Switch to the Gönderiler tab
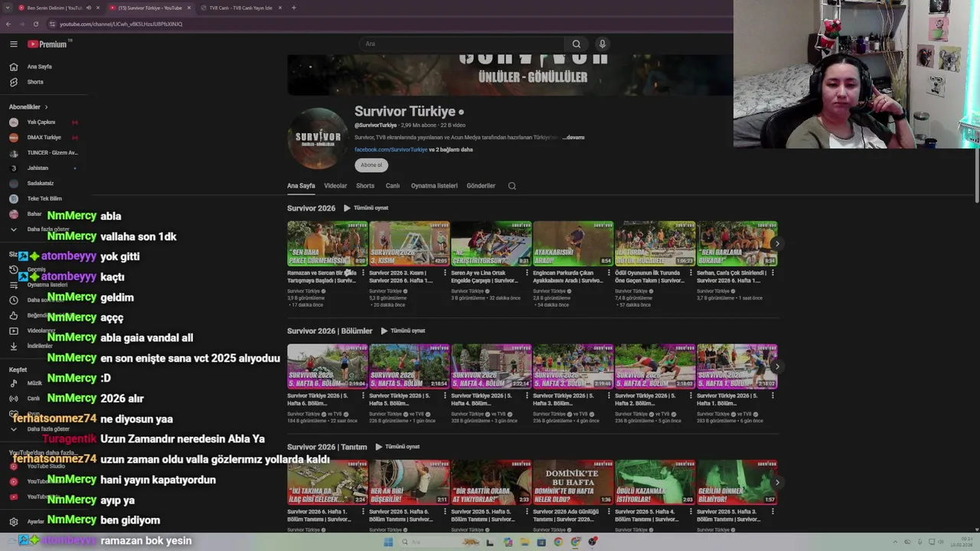 pyautogui.click(x=481, y=186)
